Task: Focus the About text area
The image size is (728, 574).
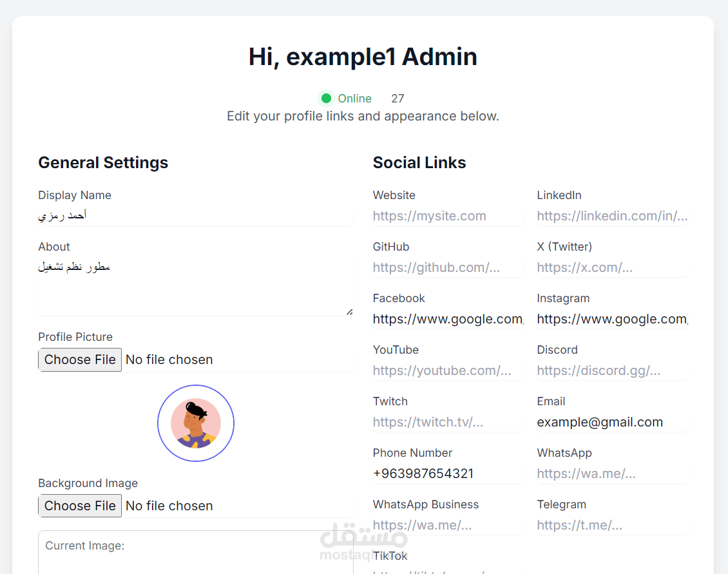Action: coord(195,287)
